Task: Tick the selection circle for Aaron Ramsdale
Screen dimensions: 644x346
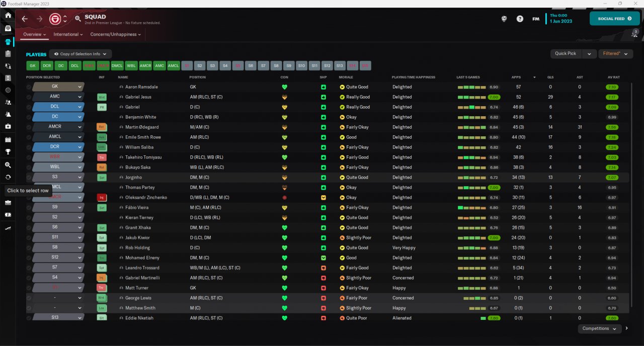Action: tap(29, 87)
